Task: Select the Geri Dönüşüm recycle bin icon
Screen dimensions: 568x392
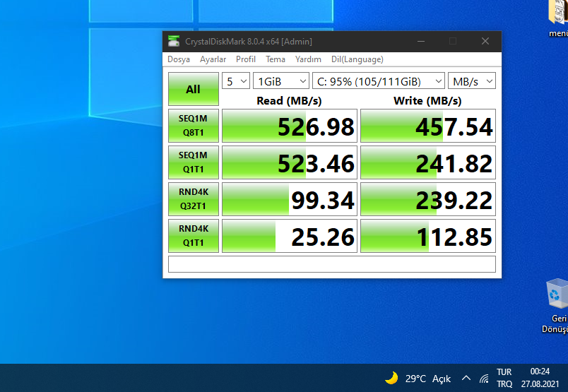Action: (555, 306)
